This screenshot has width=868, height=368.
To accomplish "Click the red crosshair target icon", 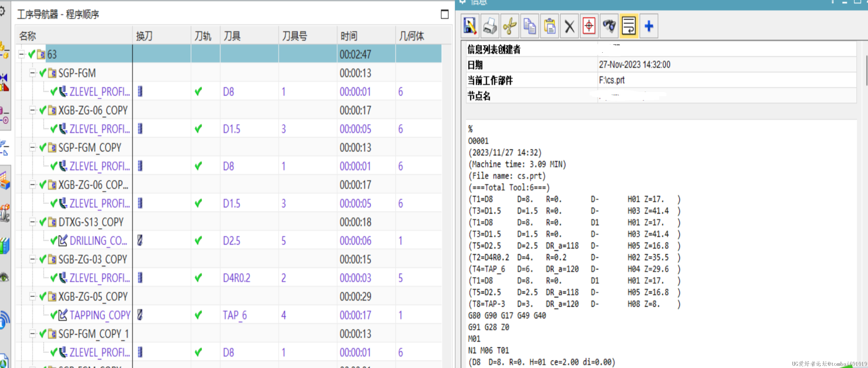I will pyautogui.click(x=589, y=26).
